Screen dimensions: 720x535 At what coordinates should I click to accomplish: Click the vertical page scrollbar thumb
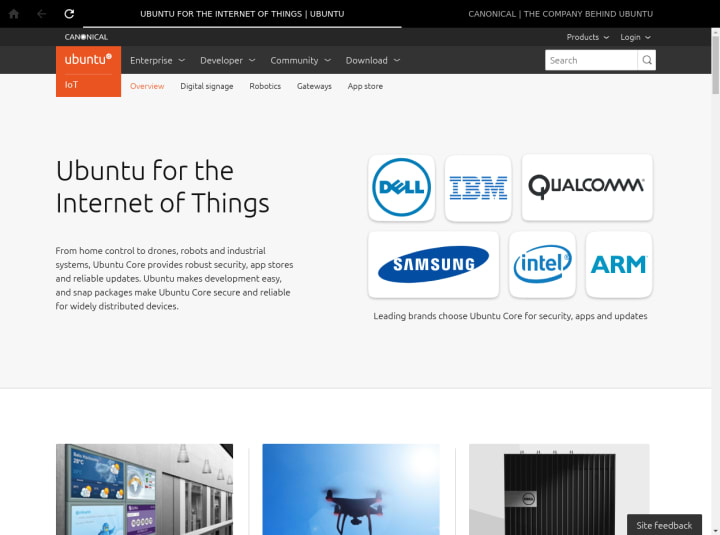coord(715,64)
